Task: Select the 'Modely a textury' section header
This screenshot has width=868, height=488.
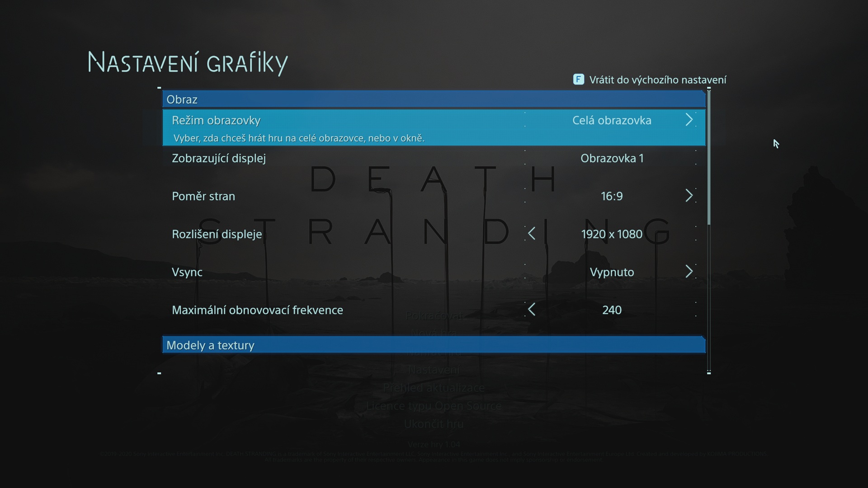Action: click(434, 345)
